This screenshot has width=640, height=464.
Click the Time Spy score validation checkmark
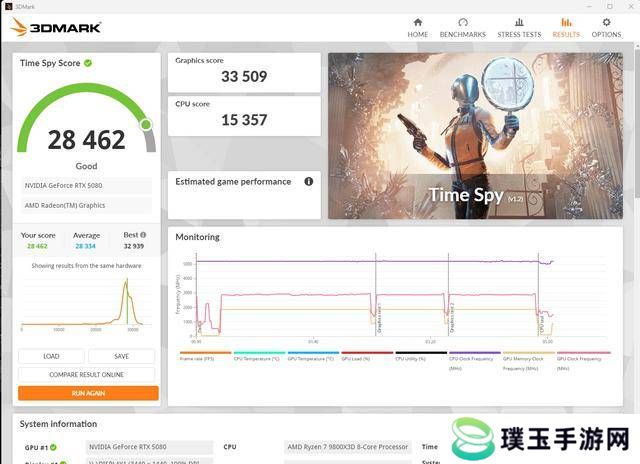pos(88,63)
